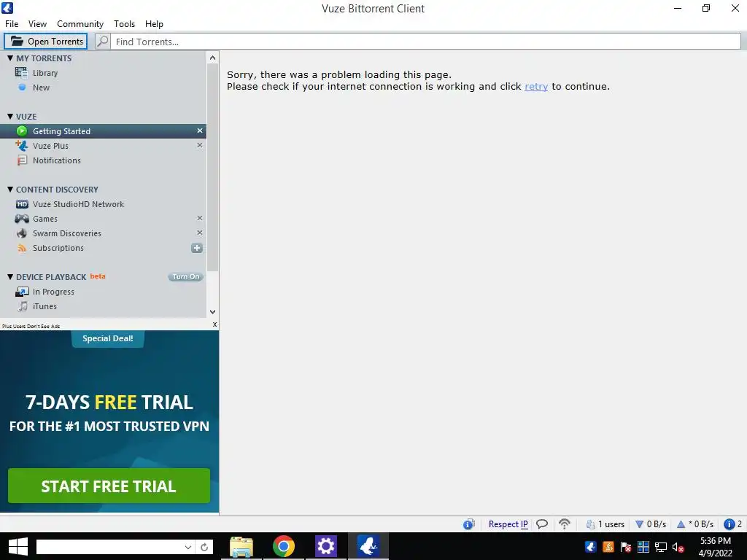Click the sidebar scroll up arrow

[212, 58]
